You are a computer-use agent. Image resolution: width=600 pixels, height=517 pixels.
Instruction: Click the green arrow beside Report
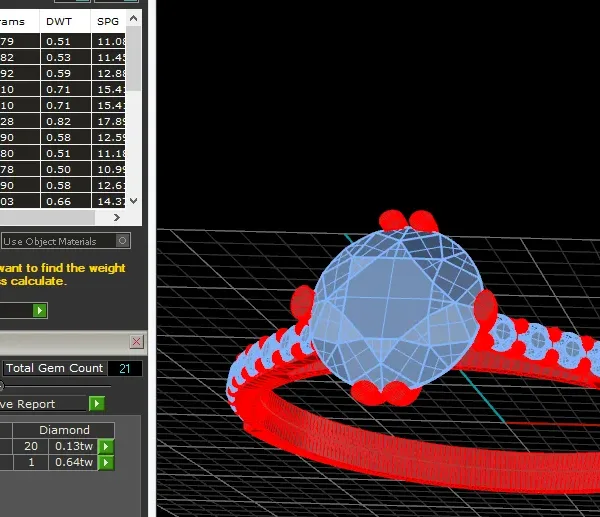(x=97, y=404)
